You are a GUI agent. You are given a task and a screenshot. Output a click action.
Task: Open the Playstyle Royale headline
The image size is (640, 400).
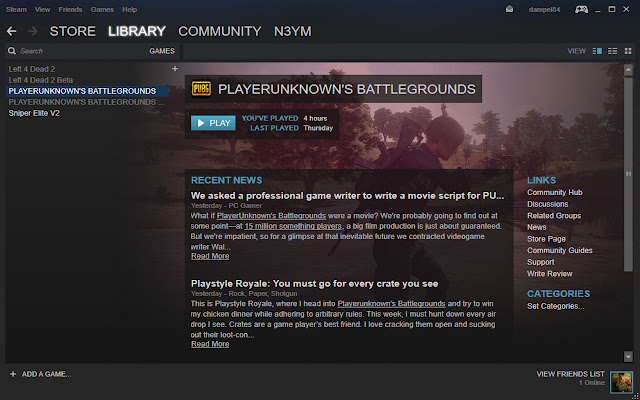tap(314, 284)
